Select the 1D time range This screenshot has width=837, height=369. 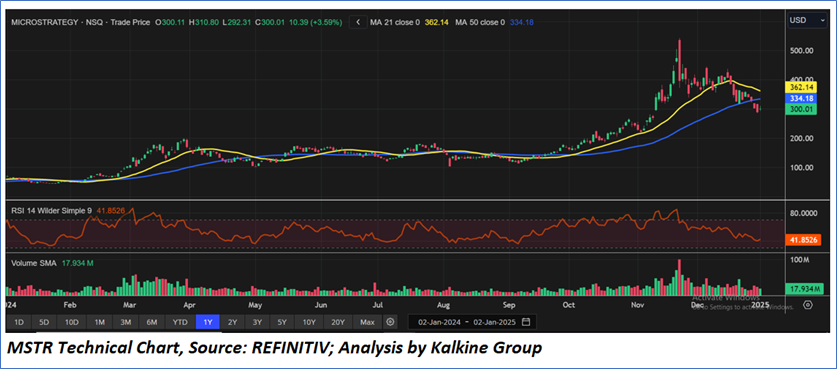pyautogui.click(x=19, y=322)
